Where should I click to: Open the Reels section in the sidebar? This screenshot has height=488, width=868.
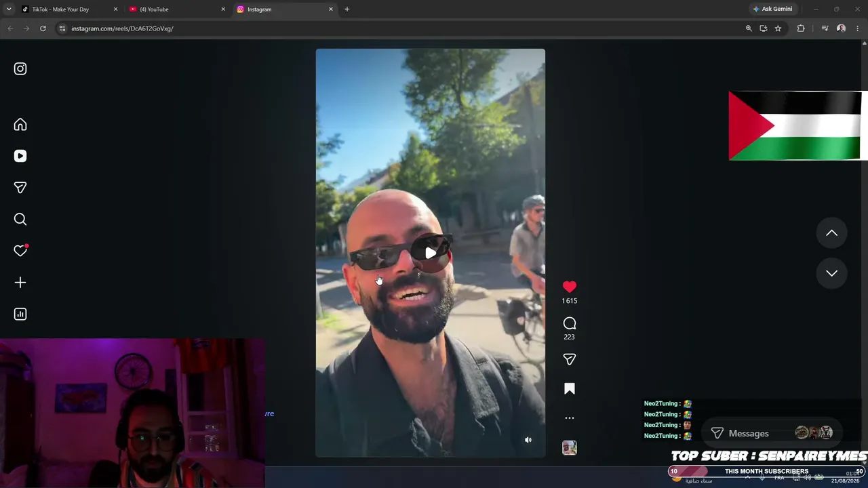[x=20, y=156]
